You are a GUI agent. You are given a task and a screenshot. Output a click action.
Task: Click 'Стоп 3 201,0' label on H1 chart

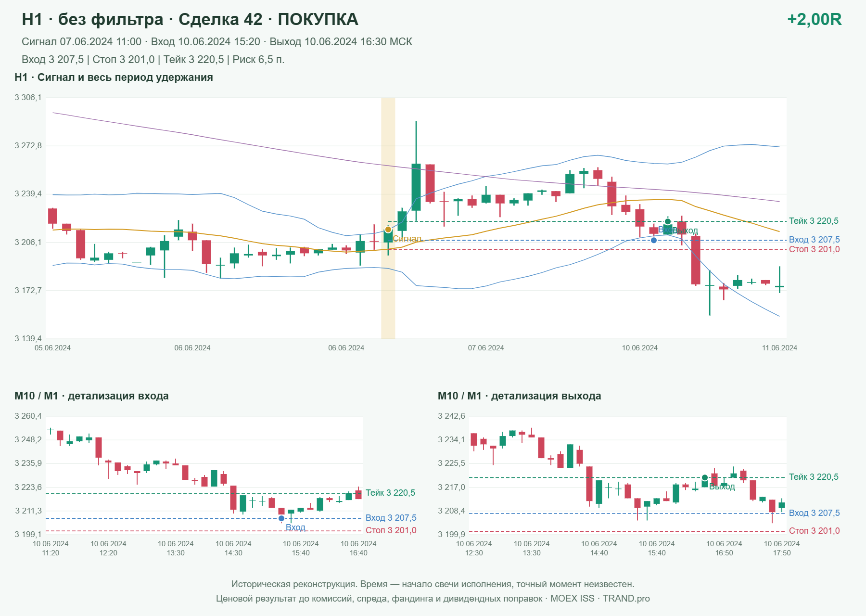[814, 249]
